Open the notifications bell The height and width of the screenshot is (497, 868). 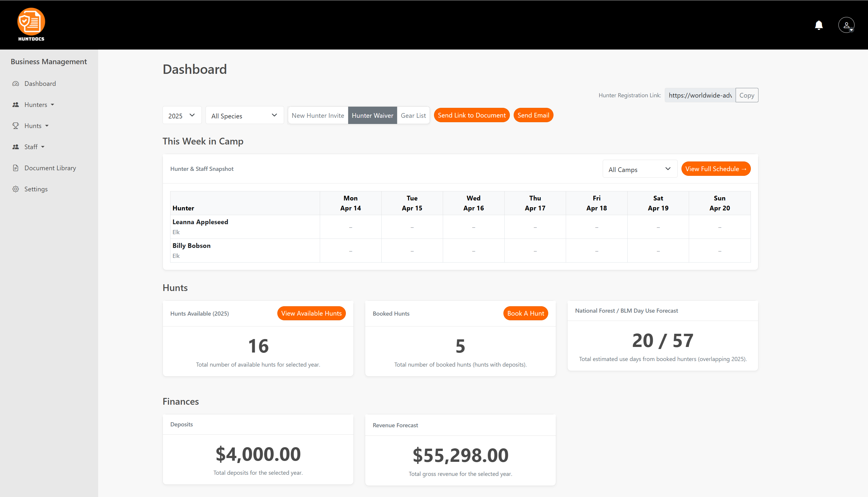pos(819,25)
